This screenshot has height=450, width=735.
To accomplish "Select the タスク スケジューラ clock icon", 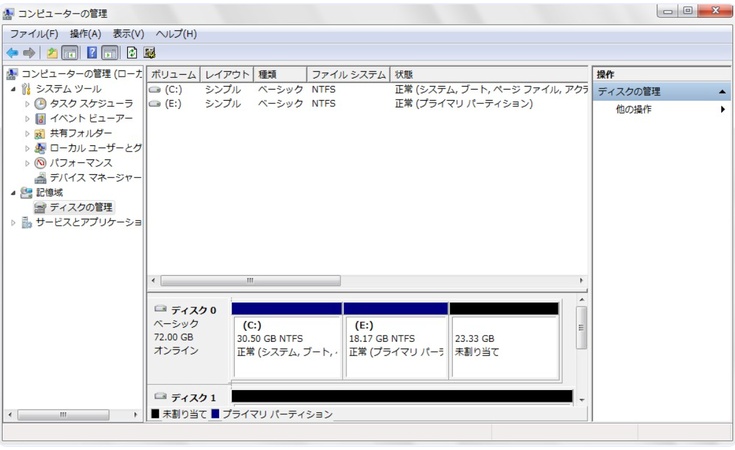I will click(41, 104).
